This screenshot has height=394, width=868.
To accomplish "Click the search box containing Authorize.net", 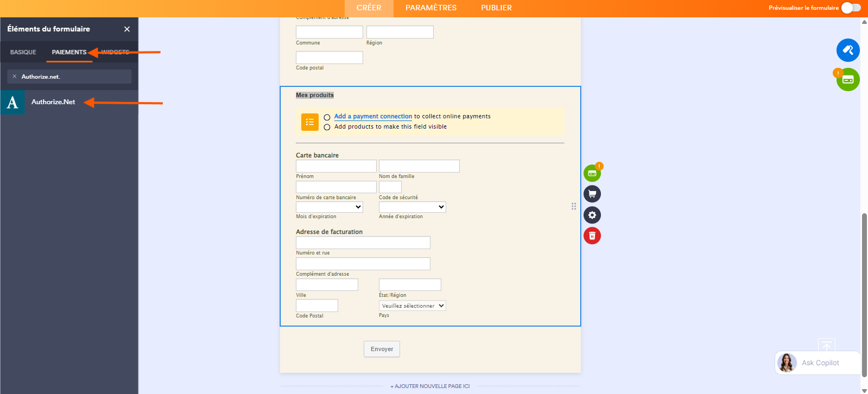I will (x=69, y=77).
